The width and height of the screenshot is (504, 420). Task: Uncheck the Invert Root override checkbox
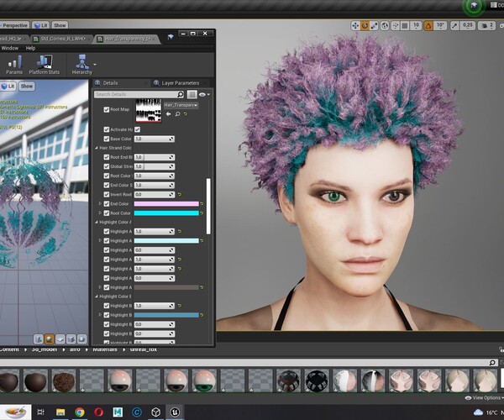tap(107, 194)
